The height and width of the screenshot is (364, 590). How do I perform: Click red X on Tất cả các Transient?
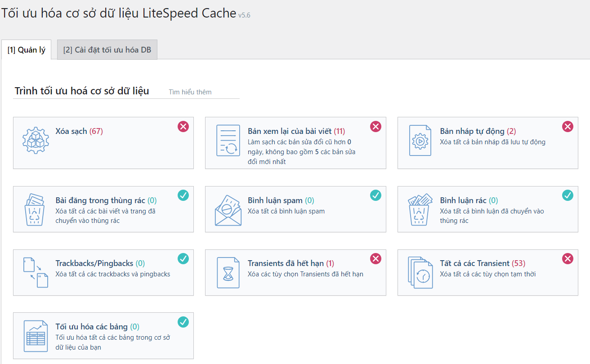pos(568,259)
